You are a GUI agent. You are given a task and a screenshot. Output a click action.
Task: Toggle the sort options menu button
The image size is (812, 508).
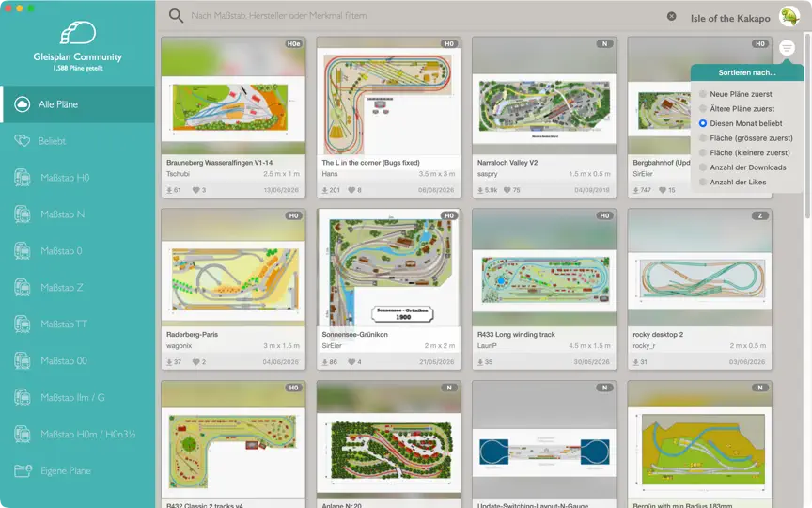[787, 48]
